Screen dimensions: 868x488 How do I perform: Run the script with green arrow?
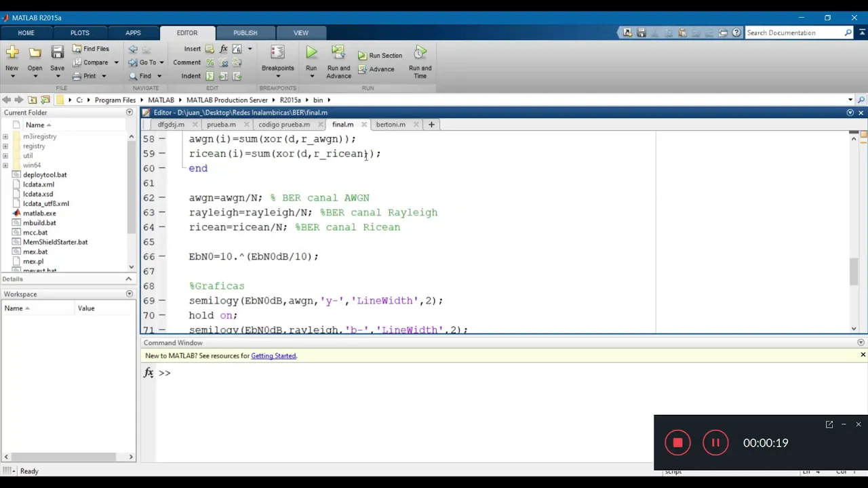click(311, 53)
